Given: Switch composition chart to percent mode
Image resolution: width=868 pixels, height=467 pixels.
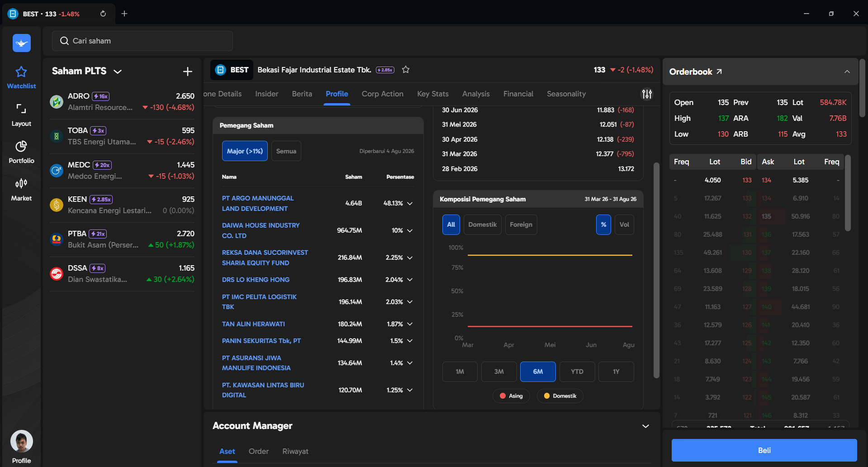Looking at the screenshot, I should pos(603,224).
